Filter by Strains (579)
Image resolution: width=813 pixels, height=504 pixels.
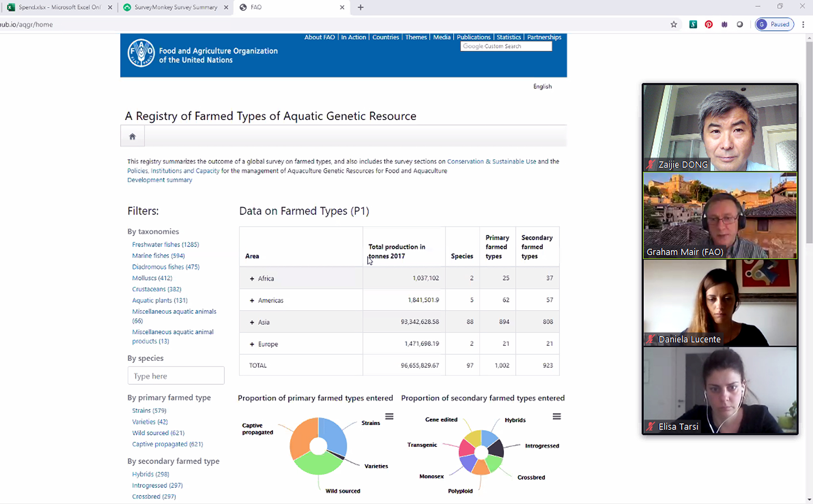click(x=149, y=411)
